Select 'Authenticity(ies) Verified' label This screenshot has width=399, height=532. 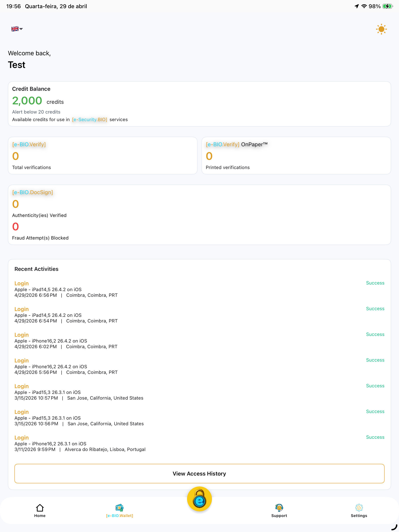coord(39,215)
